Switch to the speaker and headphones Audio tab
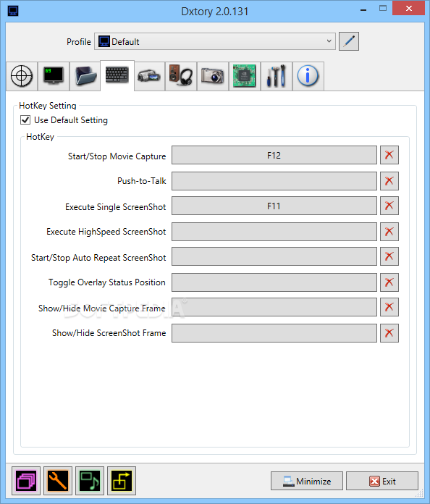The image size is (430, 504). pos(180,76)
